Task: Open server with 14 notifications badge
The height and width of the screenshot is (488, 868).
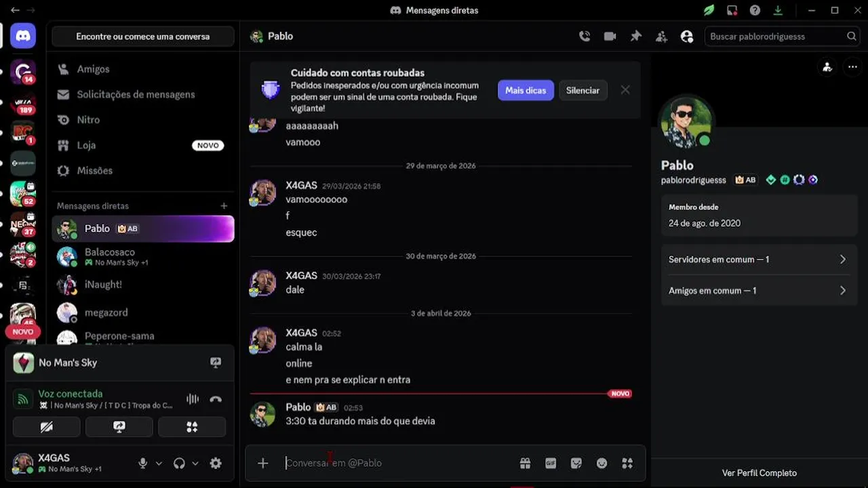Action: tap(23, 72)
